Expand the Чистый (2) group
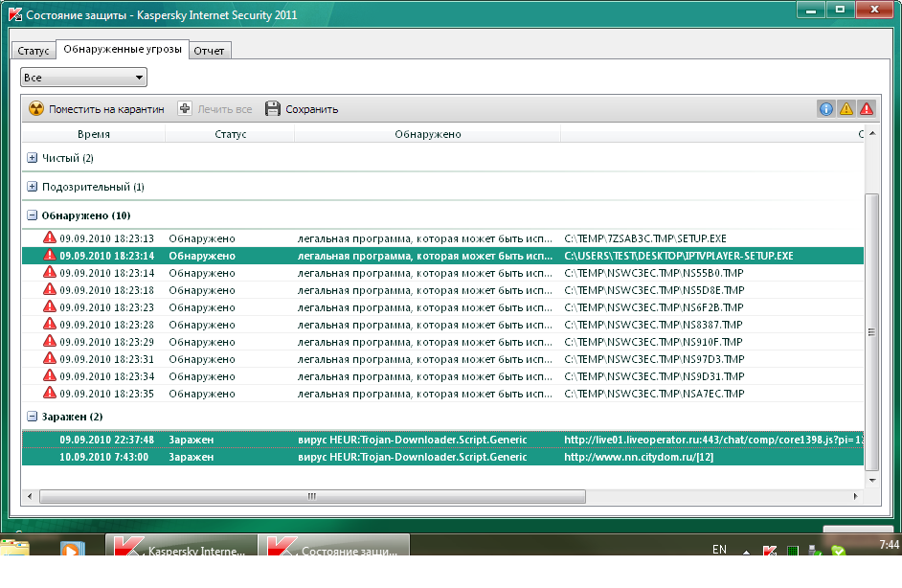The height and width of the screenshot is (588, 902). pyautogui.click(x=33, y=158)
